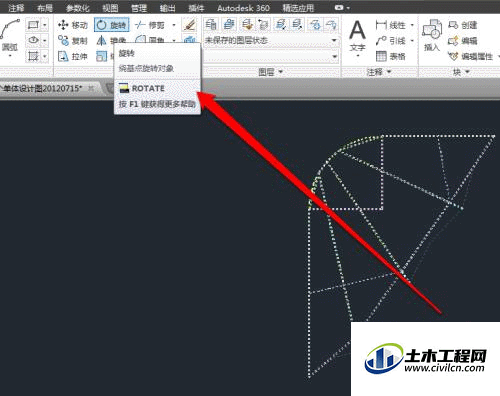Open Layer Properties manager icon
500x396 pixels.
point(211,25)
